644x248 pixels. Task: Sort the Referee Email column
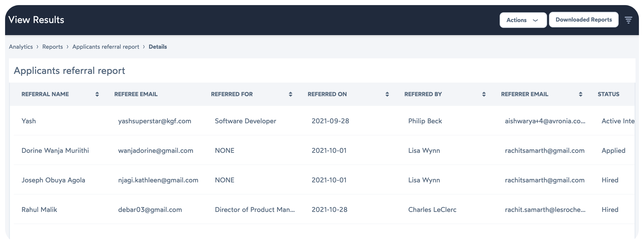point(136,94)
